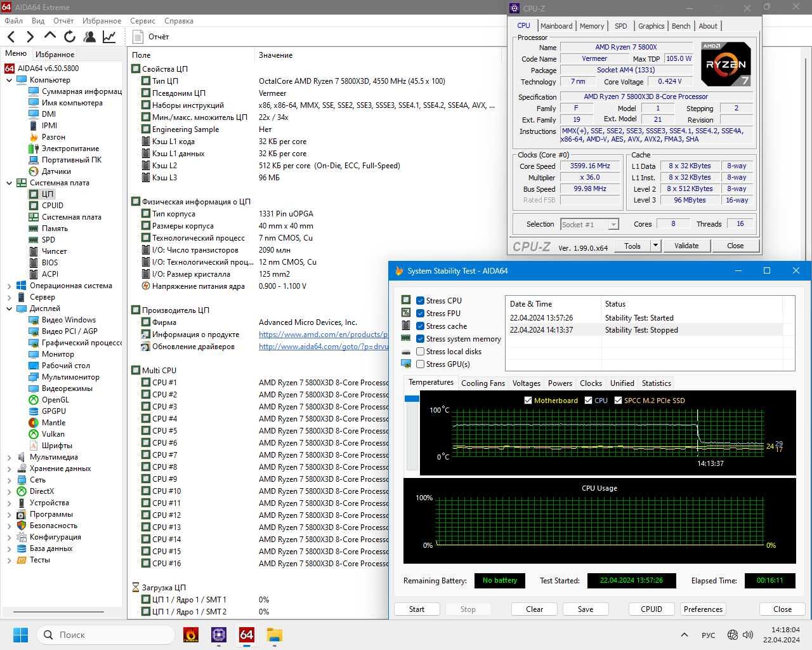Open the user icon in AIDA64 toolbar
Image resolution: width=812 pixels, height=650 pixels.
coord(89,37)
